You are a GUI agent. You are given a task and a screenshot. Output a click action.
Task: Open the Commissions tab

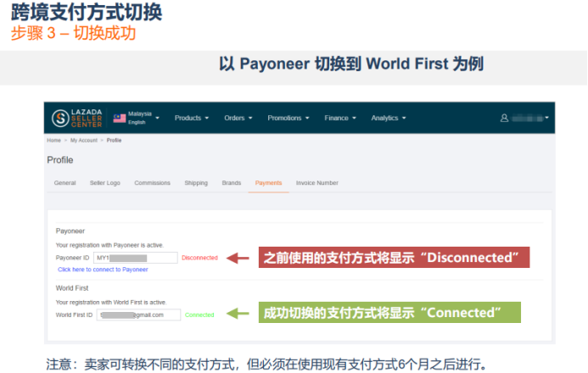(x=152, y=183)
